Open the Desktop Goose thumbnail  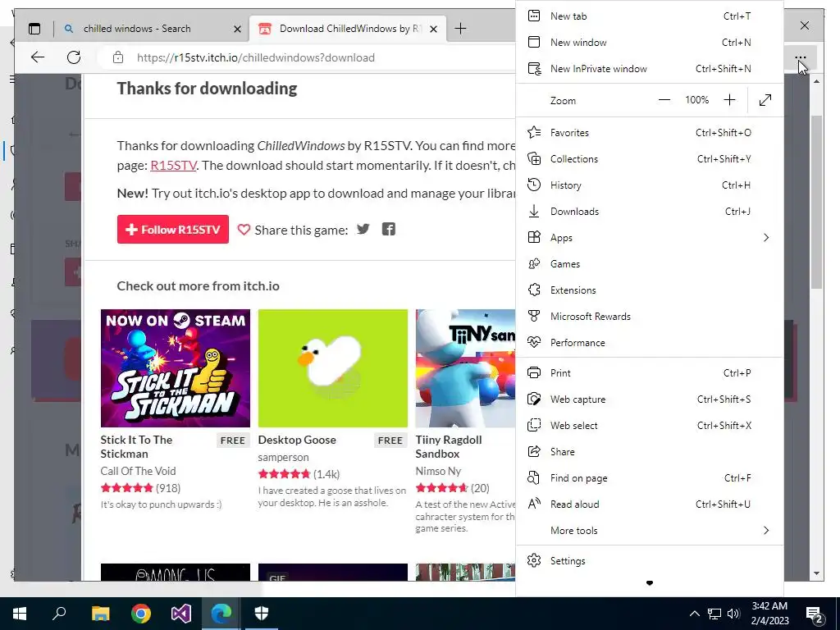pos(333,368)
